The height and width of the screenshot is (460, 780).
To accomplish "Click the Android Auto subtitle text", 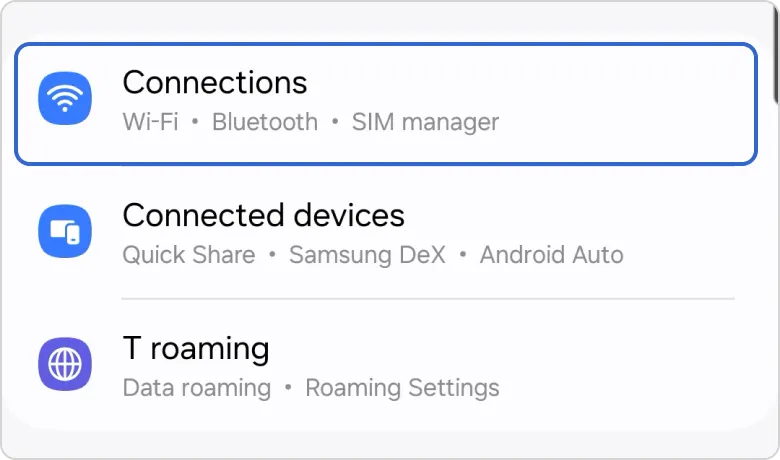I will click(551, 255).
